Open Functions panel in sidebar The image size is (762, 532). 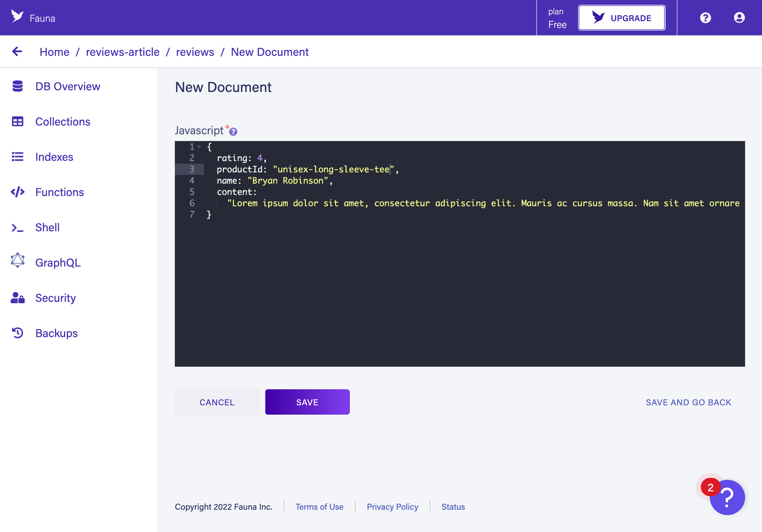59,192
